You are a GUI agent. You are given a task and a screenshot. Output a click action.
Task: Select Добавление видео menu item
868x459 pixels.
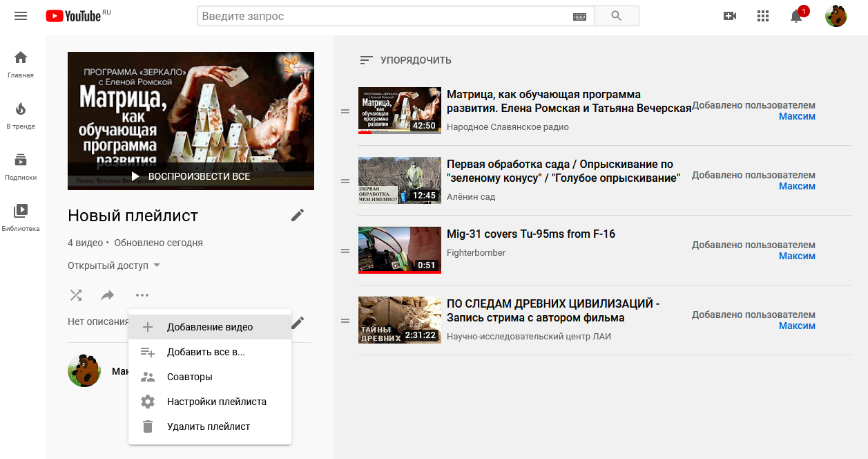point(210,327)
